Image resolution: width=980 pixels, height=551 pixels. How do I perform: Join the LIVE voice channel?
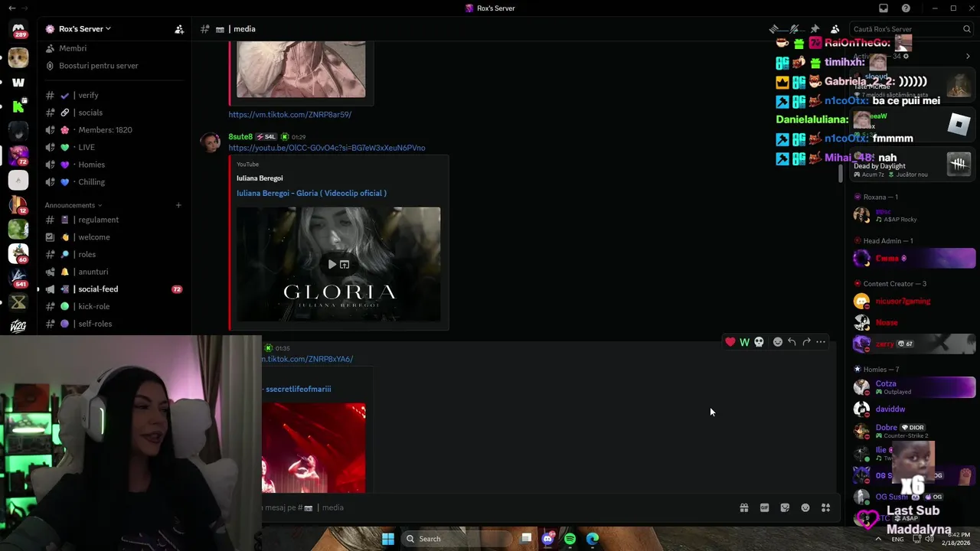pos(115,147)
